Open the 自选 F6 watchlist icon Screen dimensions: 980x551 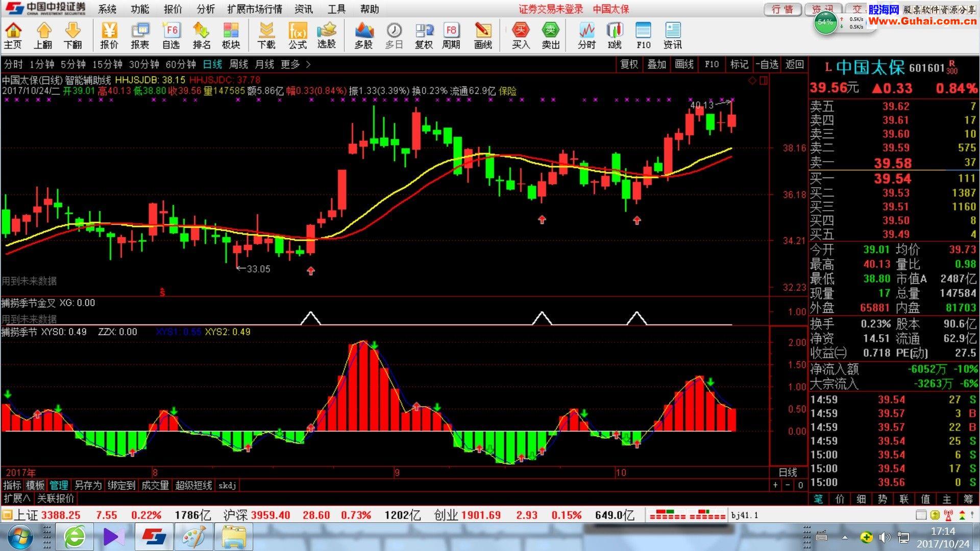pyautogui.click(x=171, y=36)
